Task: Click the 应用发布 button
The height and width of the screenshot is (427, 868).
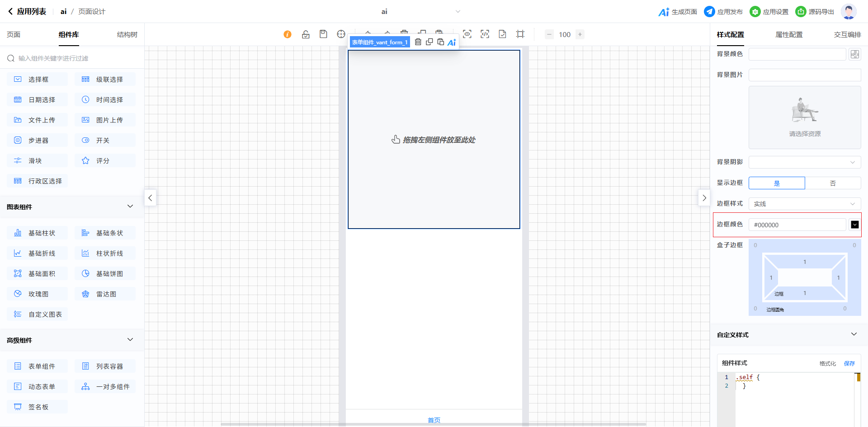Action: click(723, 12)
